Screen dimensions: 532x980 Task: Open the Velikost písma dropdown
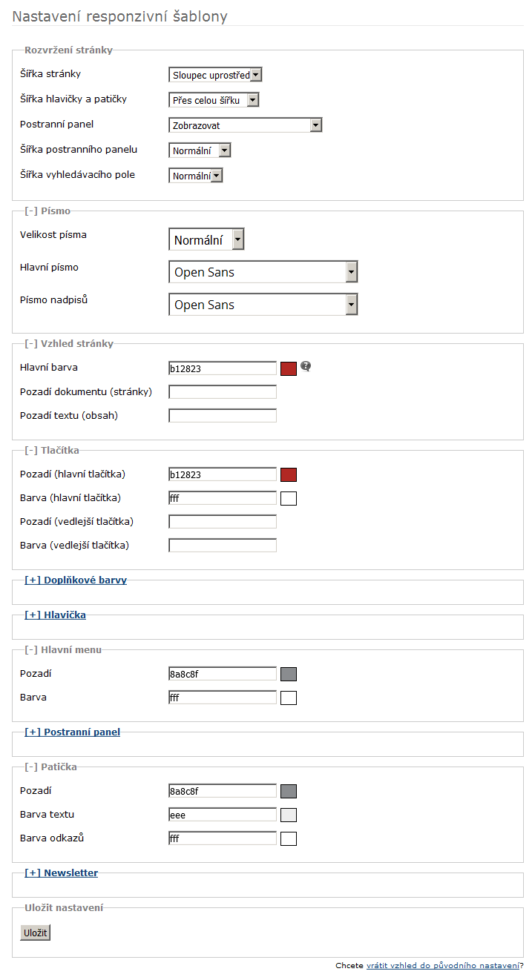[206, 239]
